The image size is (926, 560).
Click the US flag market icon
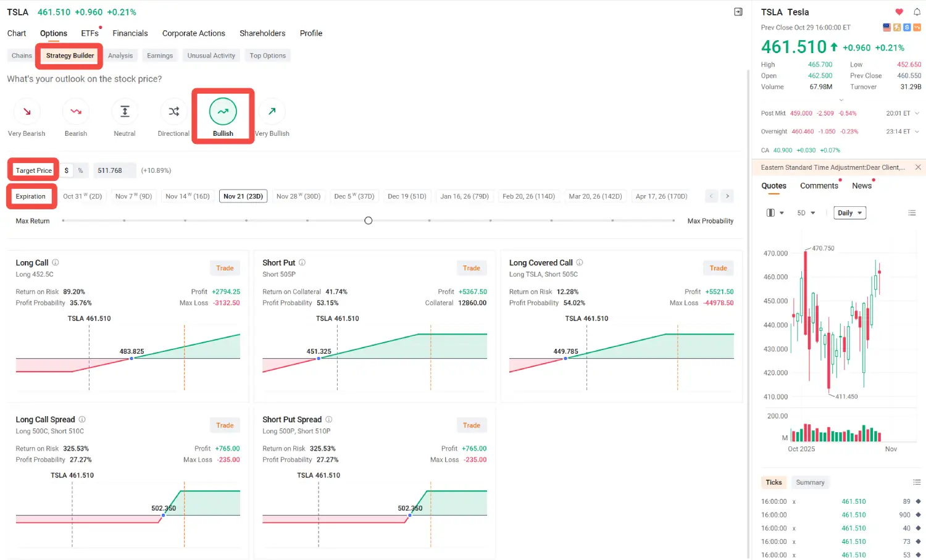[887, 27]
